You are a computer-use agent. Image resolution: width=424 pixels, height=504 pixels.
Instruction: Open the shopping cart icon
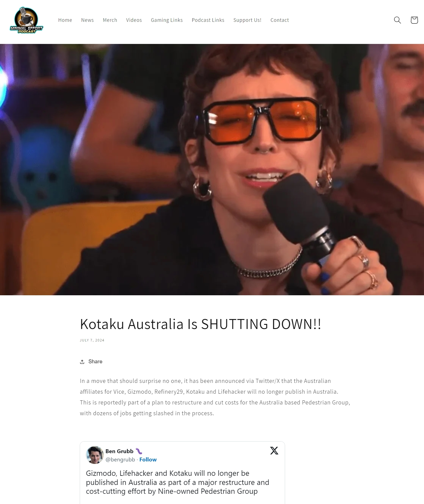click(414, 20)
